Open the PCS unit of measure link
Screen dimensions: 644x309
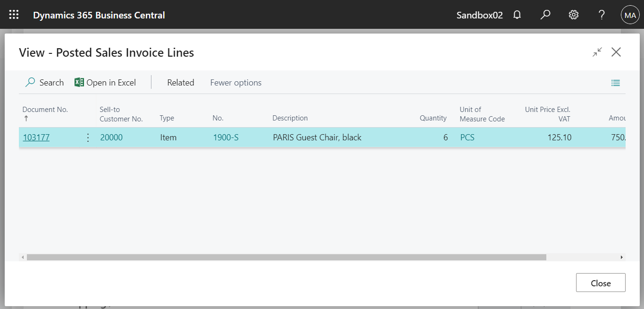pyautogui.click(x=467, y=137)
